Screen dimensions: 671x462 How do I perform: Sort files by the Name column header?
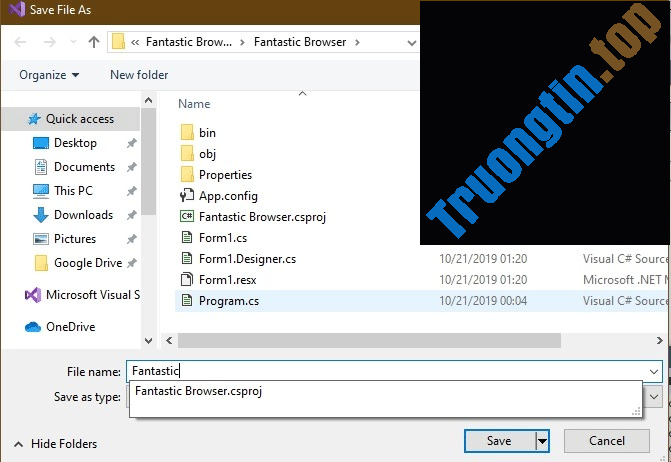[194, 103]
